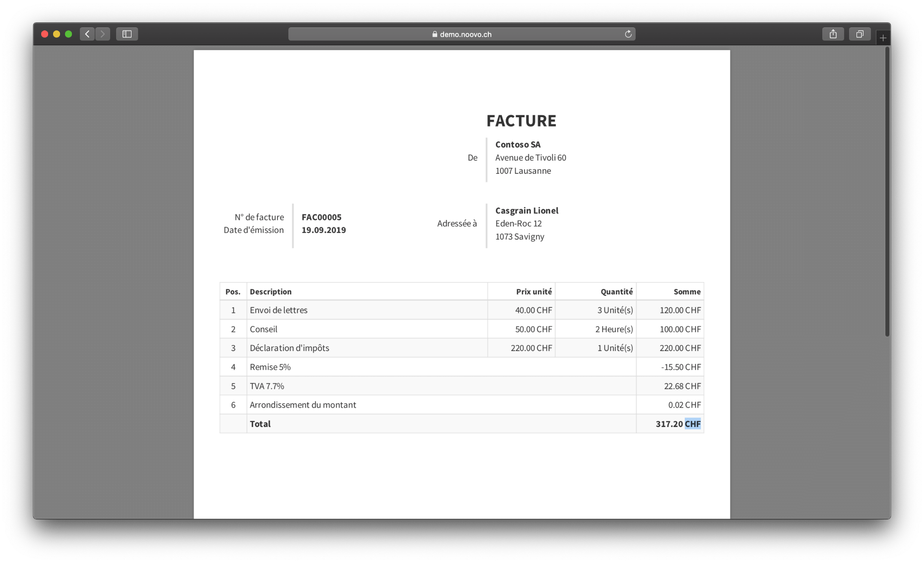Click the lock icon in address bar
924x563 pixels.
(x=435, y=34)
